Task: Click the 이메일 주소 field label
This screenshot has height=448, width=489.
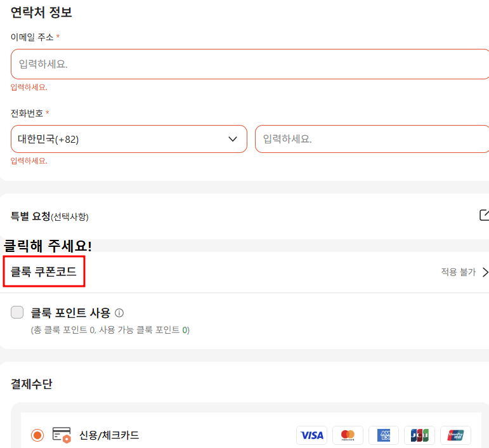Action: [x=32, y=37]
